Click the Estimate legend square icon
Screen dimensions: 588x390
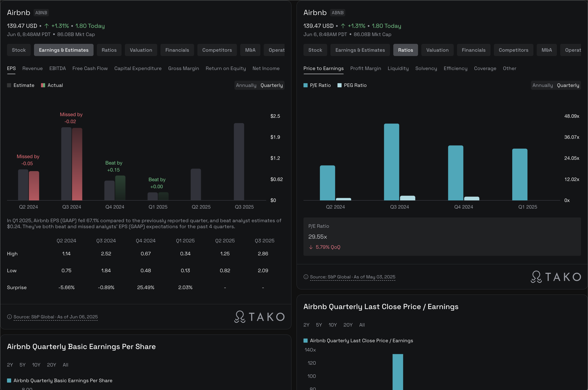(9, 85)
